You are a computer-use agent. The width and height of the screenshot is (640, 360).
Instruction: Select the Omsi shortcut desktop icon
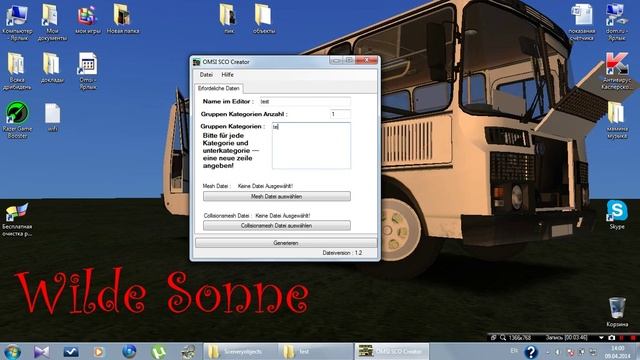87,71
